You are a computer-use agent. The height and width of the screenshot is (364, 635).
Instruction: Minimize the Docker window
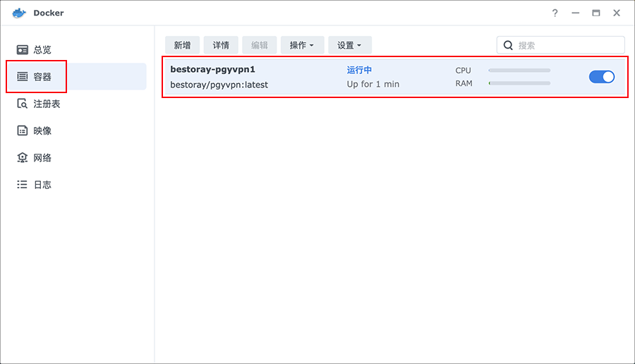coord(576,13)
